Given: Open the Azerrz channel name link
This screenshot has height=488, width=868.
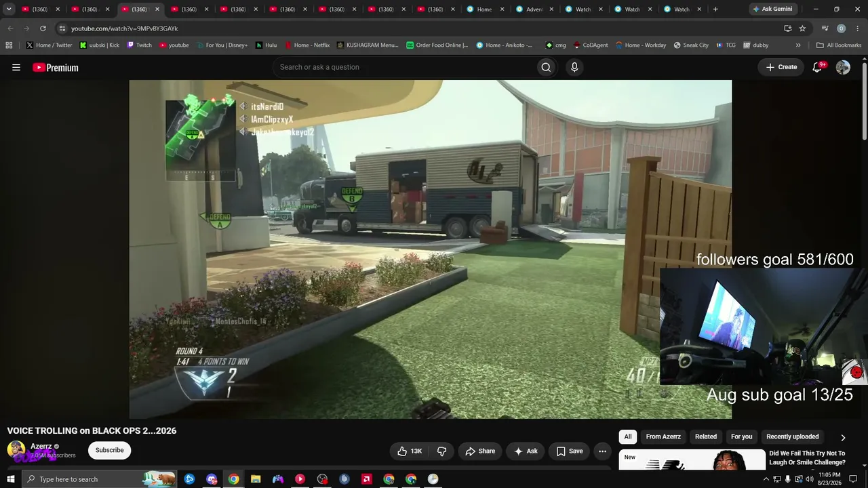Looking at the screenshot, I should tap(41, 447).
